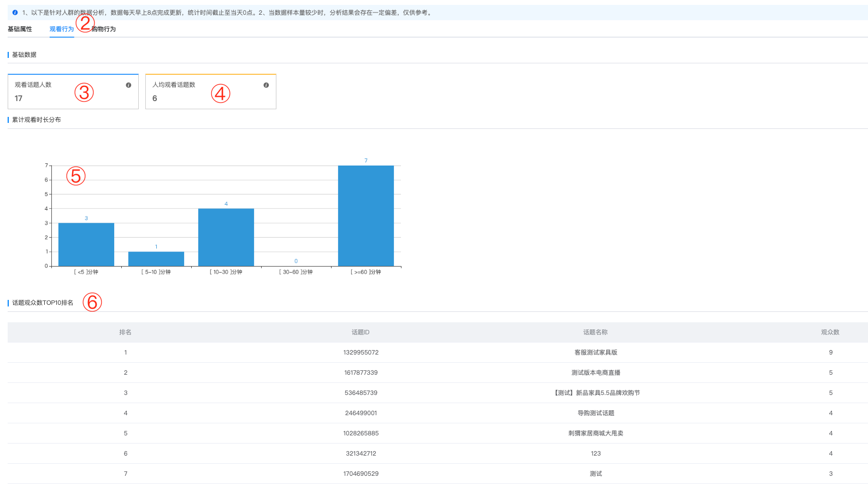The width and height of the screenshot is (868, 484).
Task: Switch to the 购物行为 tab
Action: point(104,29)
